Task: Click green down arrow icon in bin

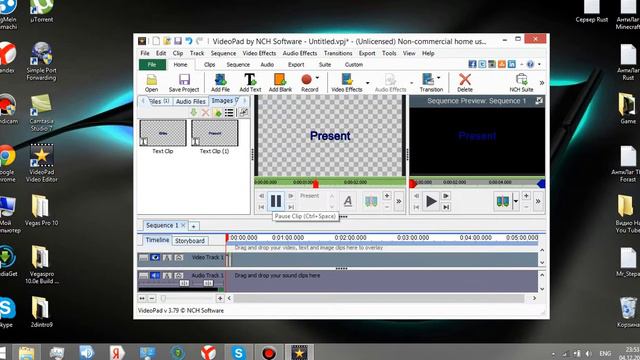Action: [x=194, y=112]
